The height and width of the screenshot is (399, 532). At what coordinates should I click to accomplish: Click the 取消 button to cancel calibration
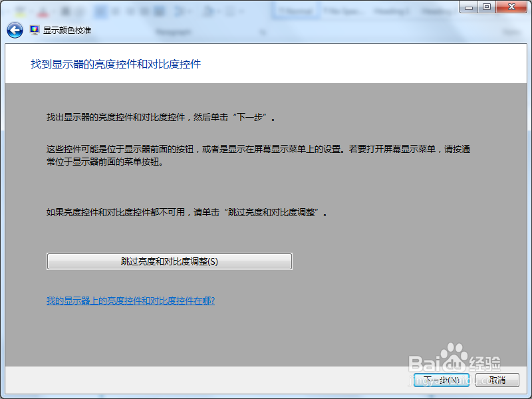click(497, 380)
